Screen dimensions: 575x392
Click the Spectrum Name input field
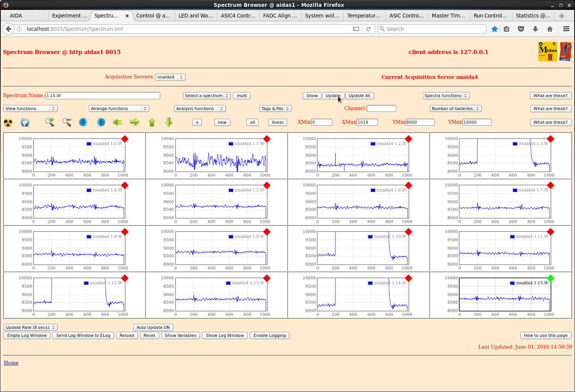pos(102,96)
